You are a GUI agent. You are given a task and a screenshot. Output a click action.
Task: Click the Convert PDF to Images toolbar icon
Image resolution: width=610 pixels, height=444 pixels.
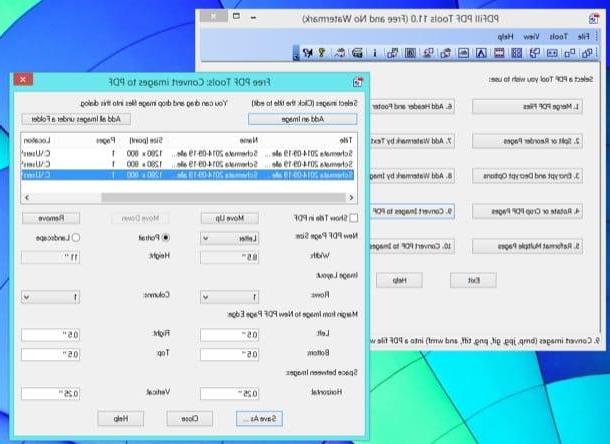[428, 53]
